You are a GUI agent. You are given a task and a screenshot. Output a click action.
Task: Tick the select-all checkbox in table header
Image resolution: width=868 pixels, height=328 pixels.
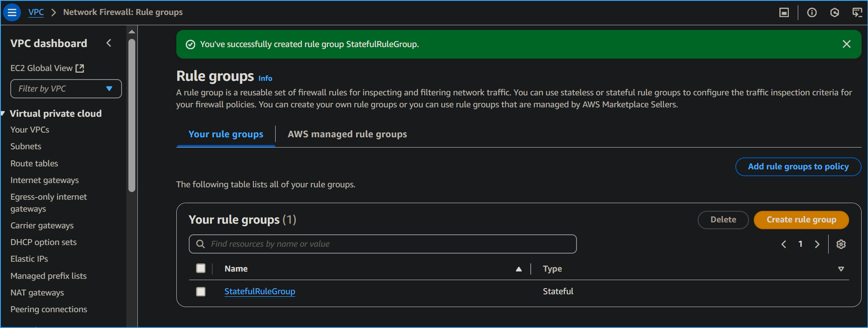click(x=201, y=269)
